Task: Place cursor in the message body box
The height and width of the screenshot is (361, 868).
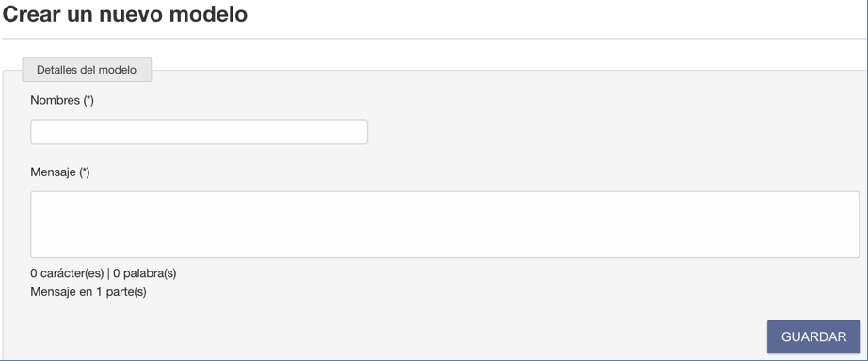Action: click(444, 224)
